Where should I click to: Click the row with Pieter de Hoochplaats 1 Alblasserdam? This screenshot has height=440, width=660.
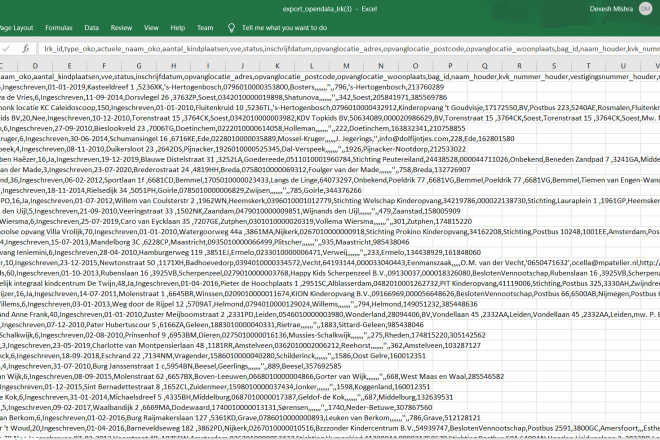(x=330, y=283)
